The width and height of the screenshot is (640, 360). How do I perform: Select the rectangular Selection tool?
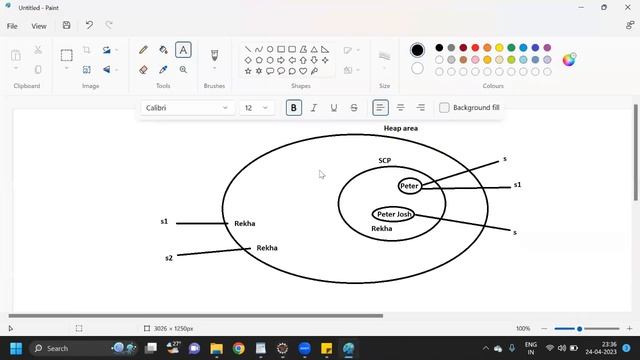pos(67,55)
